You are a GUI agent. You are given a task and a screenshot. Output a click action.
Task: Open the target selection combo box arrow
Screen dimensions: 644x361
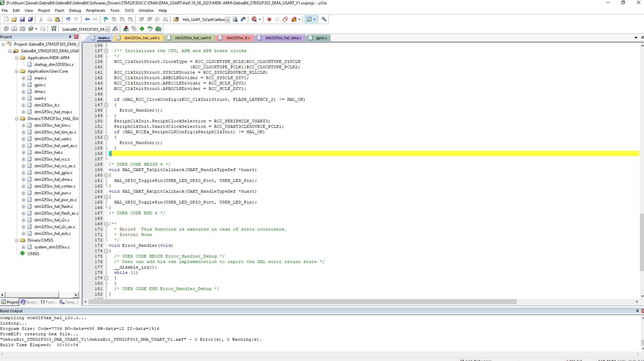[x=108, y=29]
